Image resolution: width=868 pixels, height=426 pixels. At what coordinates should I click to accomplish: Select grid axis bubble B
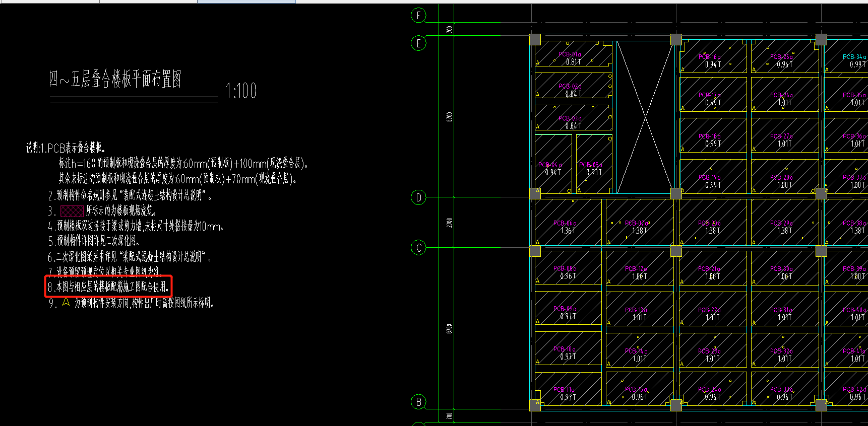[x=418, y=402]
